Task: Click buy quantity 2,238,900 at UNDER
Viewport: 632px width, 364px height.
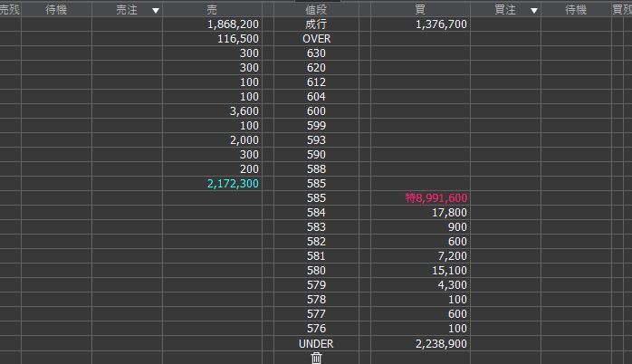Action: tap(441, 344)
